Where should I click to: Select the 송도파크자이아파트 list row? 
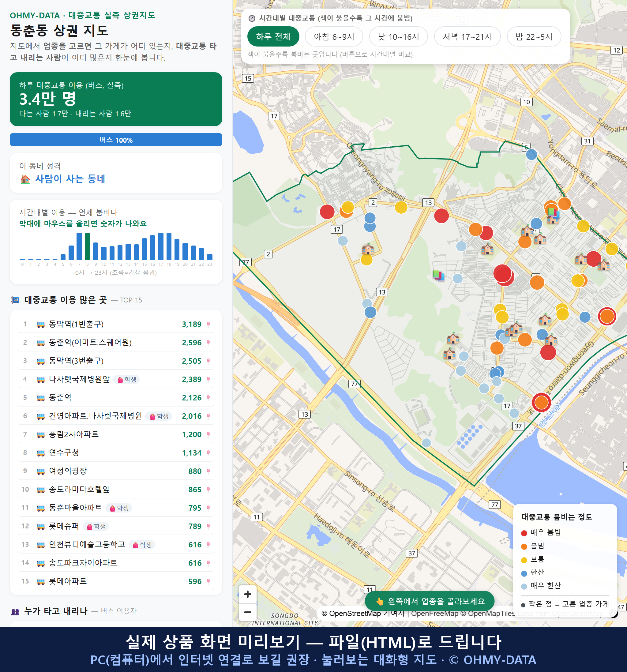coord(116,563)
